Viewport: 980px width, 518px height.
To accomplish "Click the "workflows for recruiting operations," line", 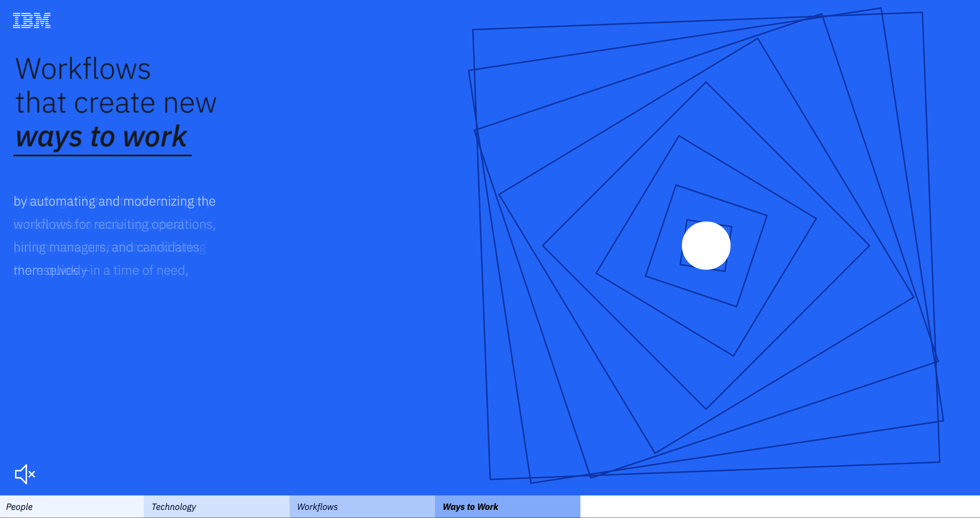I will [x=114, y=224].
